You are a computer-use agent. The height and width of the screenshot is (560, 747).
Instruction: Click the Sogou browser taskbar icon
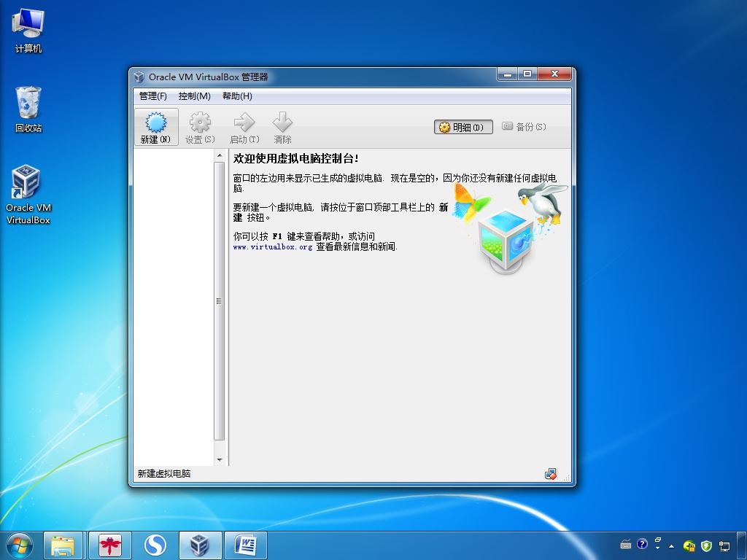[155, 545]
